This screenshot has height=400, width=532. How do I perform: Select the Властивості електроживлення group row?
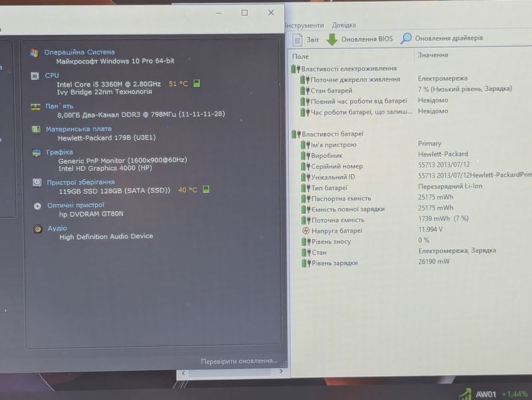(x=344, y=69)
